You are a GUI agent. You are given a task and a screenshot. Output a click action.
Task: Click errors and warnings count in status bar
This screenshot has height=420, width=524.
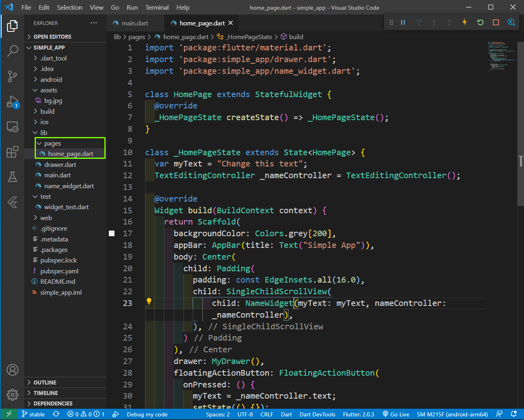point(86,414)
